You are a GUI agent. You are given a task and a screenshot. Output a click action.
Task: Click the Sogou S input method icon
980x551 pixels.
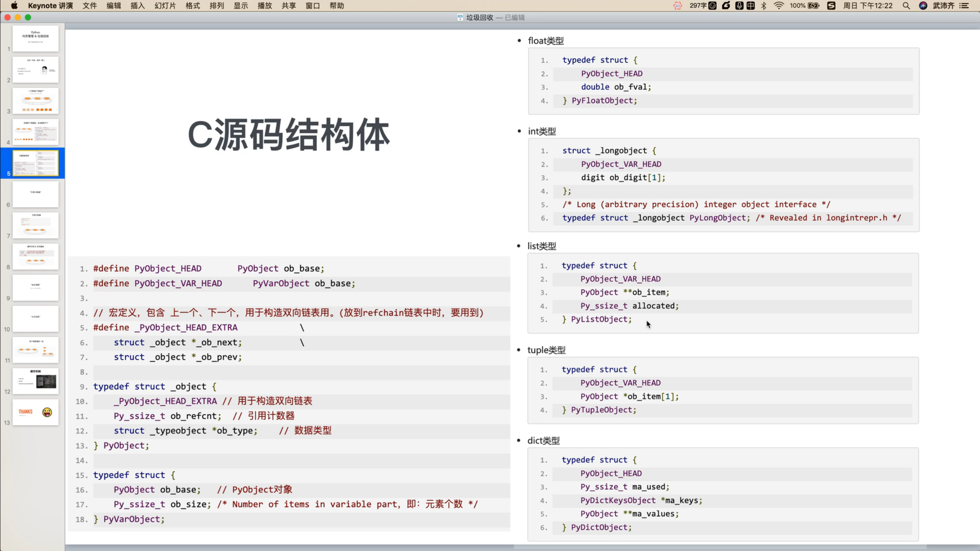click(831, 5)
